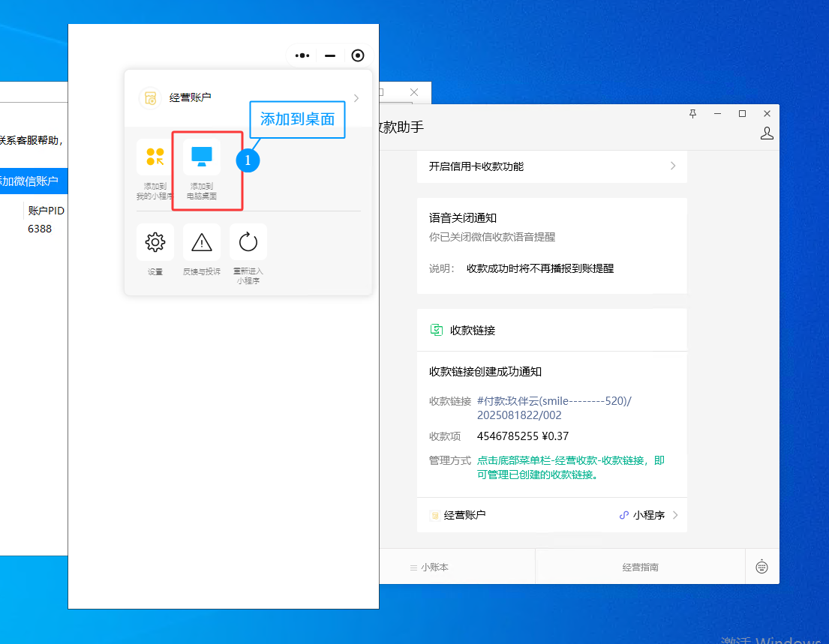Open the three-dots more menu in capsule
The width and height of the screenshot is (829, 644).
[x=302, y=55]
